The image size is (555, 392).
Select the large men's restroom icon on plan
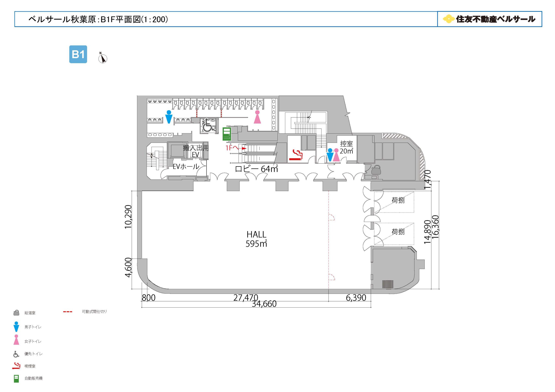click(x=169, y=117)
